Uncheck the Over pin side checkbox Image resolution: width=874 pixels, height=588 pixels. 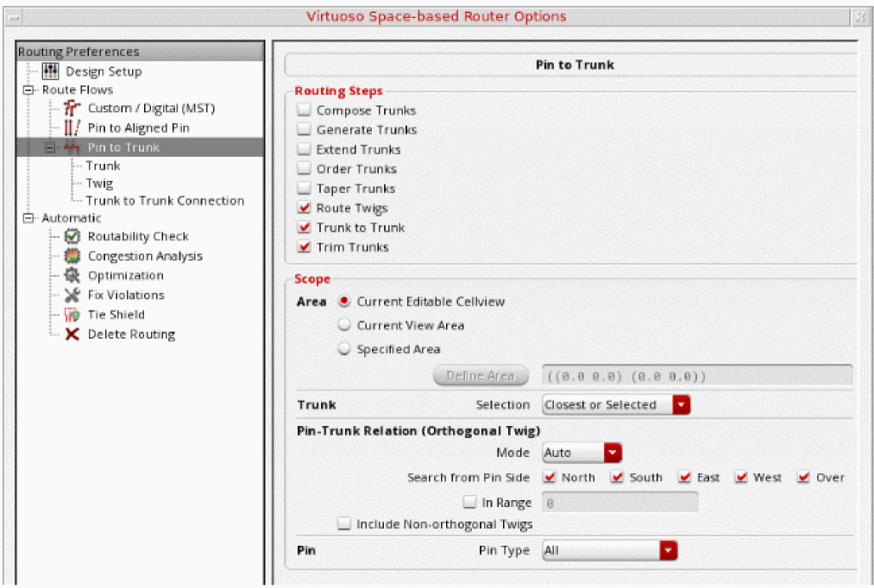tap(804, 477)
